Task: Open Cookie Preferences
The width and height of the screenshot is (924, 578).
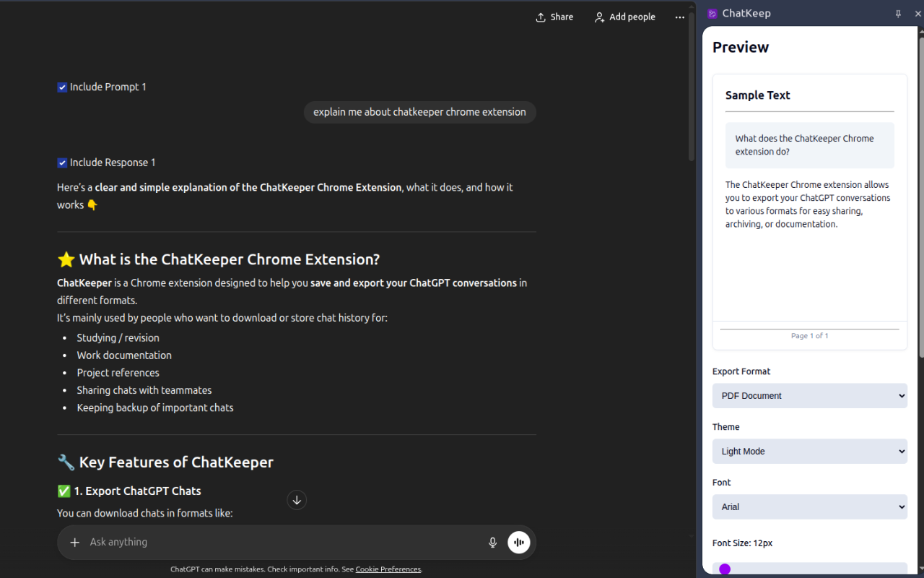Action: [388, 569]
